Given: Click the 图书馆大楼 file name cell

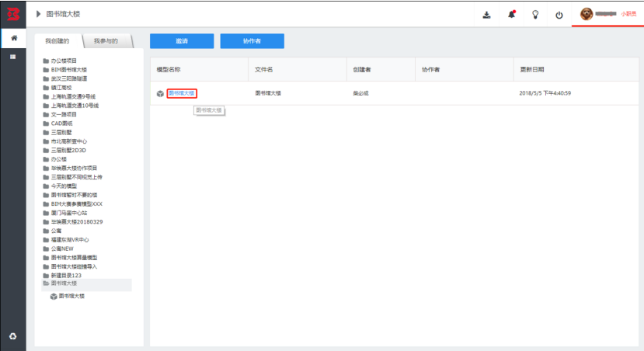Looking at the screenshot, I should (268, 93).
